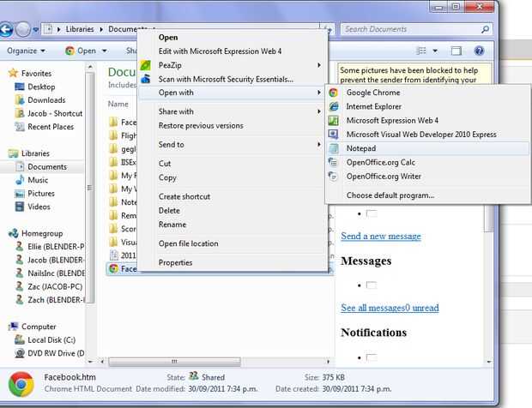This screenshot has height=408, width=532.
Task: Click the preview pane vertical scrollbar
Action: (x=488, y=219)
